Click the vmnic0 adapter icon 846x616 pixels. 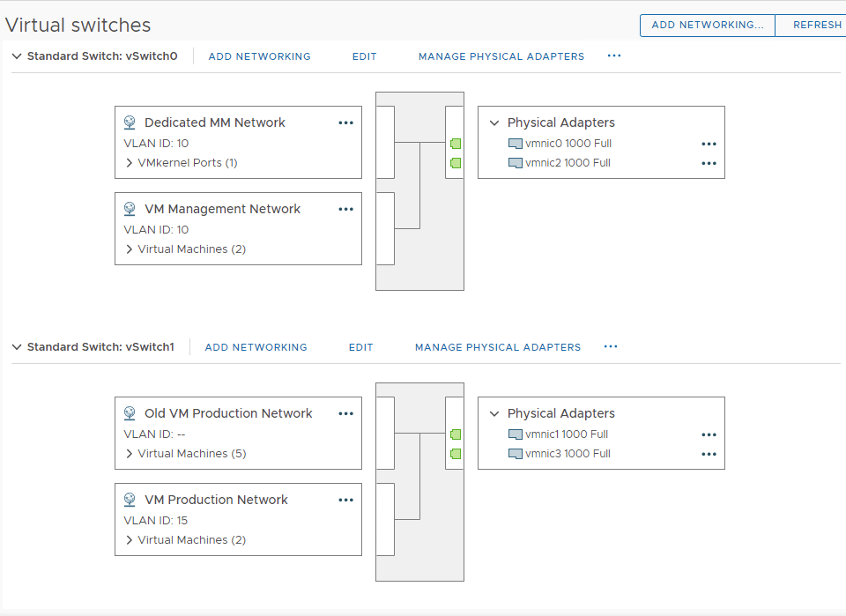pos(516,143)
